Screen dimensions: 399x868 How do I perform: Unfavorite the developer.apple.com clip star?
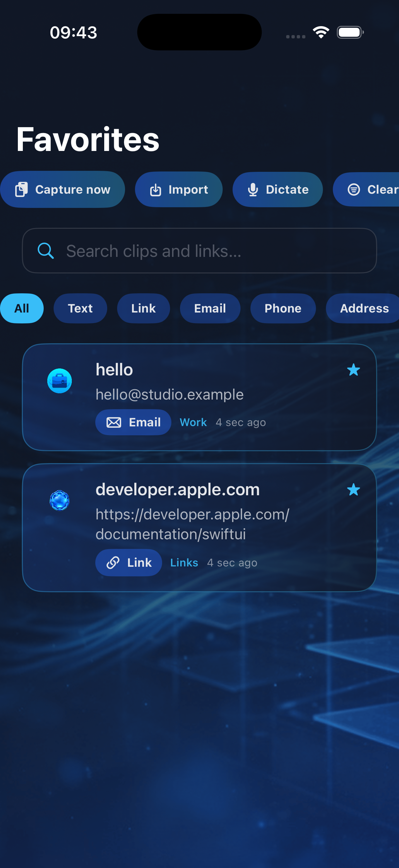pyautogui.click(x=354, y=490)
